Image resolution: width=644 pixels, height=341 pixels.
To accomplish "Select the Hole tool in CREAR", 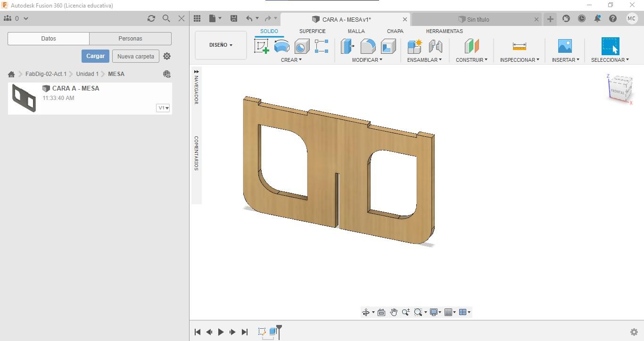I will (x=302, y=46).
